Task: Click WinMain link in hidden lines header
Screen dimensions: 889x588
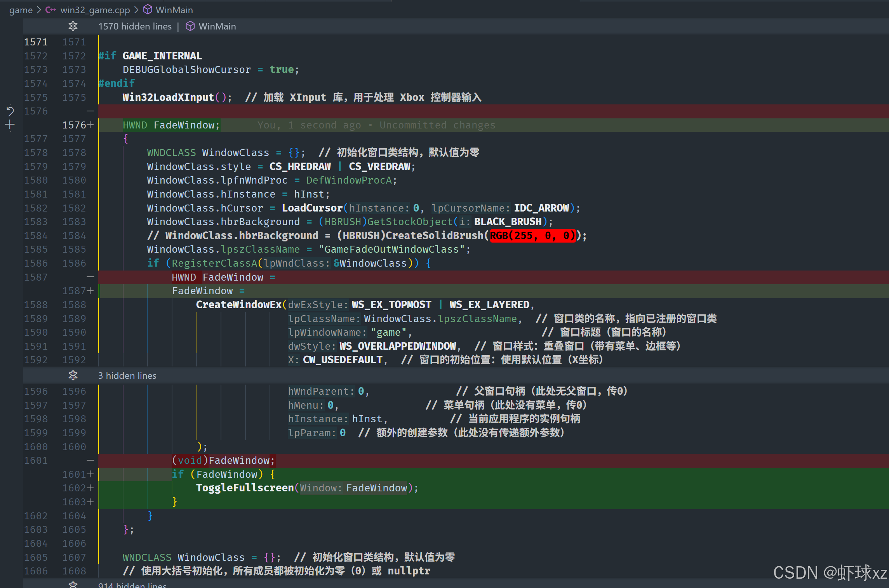Action: [217, 26]
